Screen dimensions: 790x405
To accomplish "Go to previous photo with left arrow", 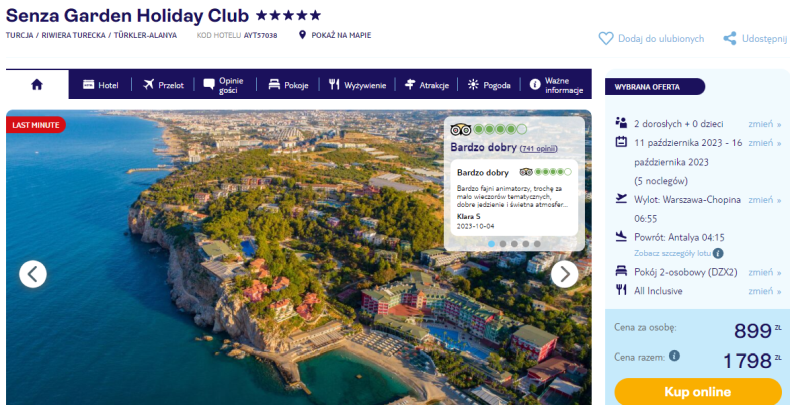I will point(33,274).
